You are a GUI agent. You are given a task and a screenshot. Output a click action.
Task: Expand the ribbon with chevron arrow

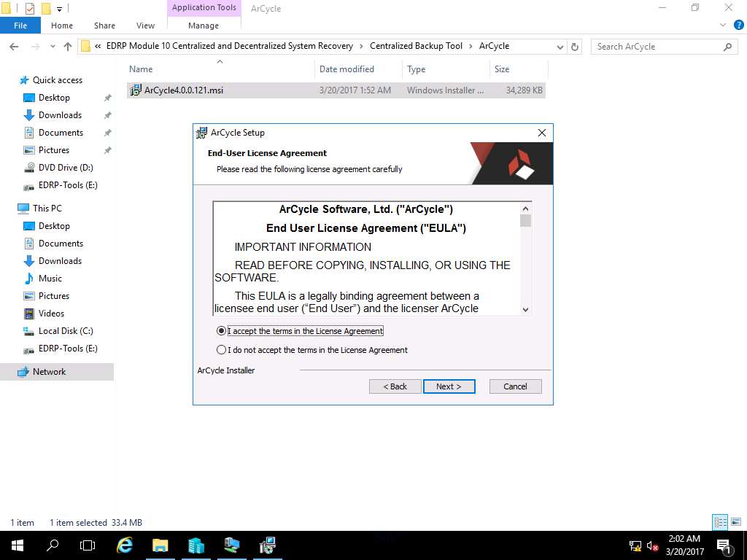pos(723,26)
